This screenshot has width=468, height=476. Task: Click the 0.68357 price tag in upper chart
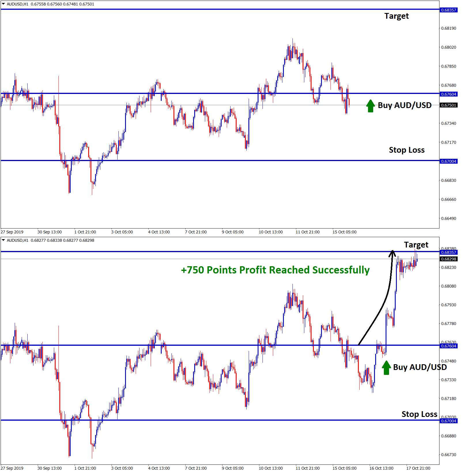click(x=449, y=10)
